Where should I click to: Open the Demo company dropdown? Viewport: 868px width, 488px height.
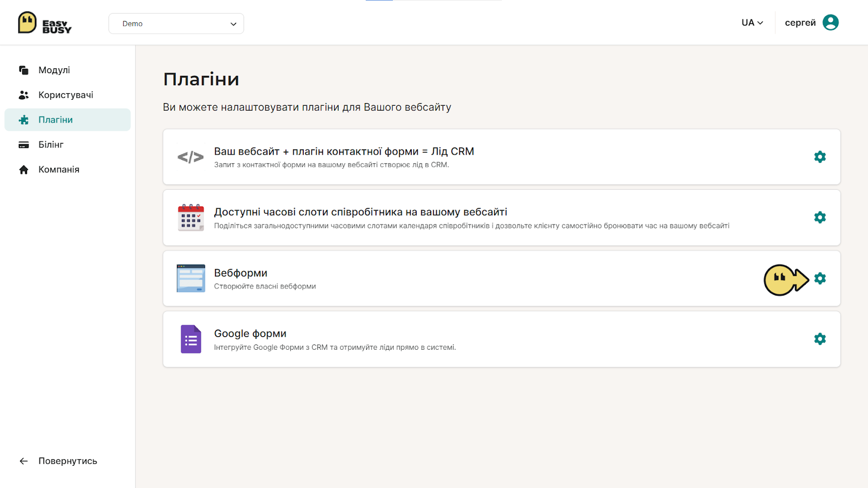176,24
